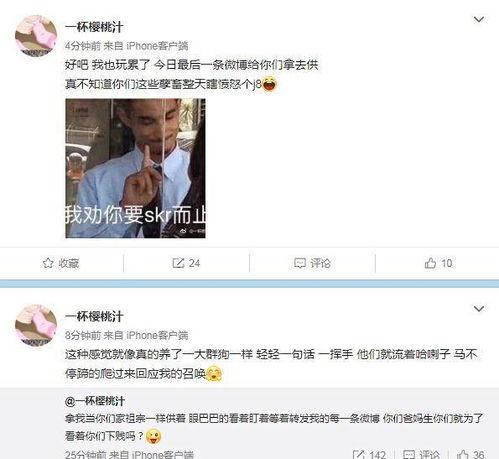The image size is (499, 459).
Task: Open username 一杯樱桃汁 on first post
Action: click(94, 27)
